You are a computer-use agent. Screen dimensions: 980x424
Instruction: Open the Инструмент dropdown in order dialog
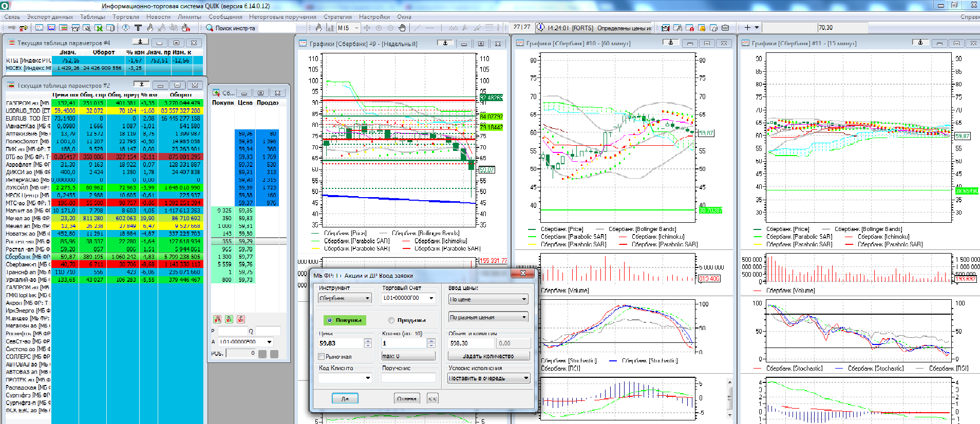point(345,298)
